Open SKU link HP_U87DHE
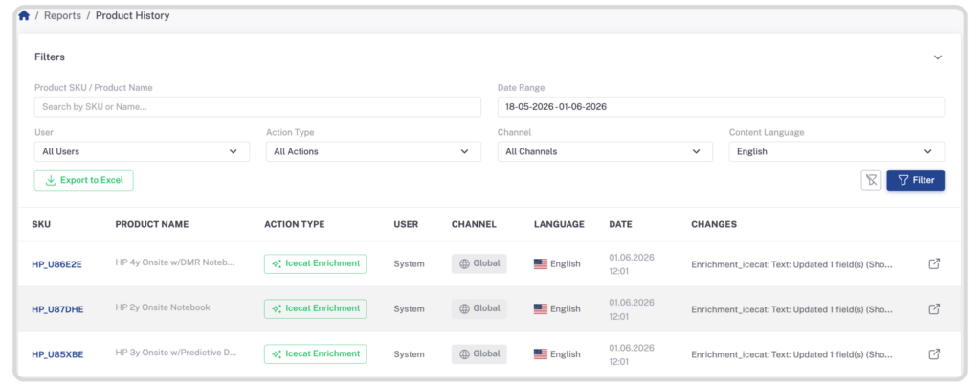This screenshot has width=980, height=387. pos(57,309)
